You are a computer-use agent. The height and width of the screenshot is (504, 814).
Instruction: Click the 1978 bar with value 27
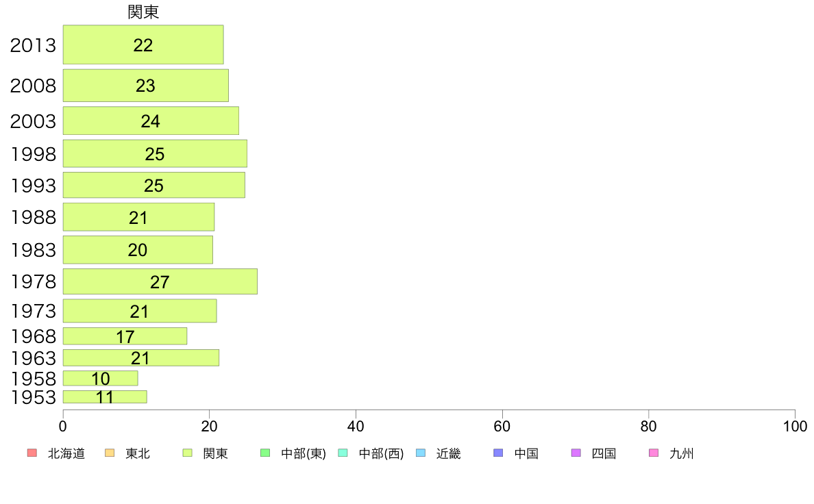[160, 281]
